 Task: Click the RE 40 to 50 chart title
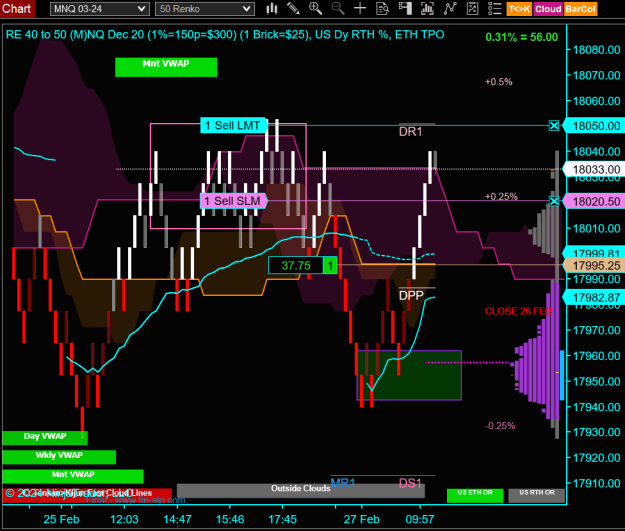[x=225, y=35]
